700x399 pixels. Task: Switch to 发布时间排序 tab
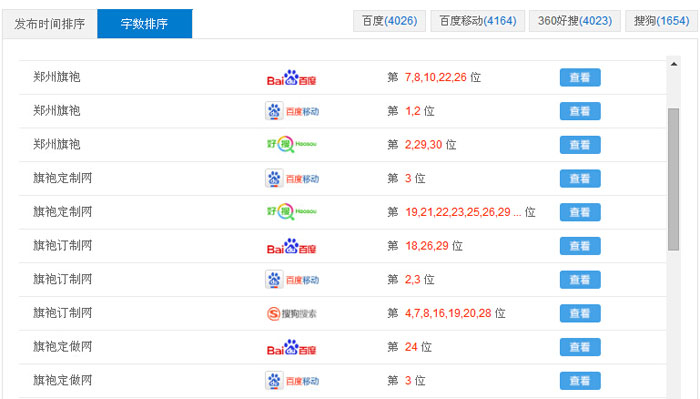pyautogui.click(x=50, y=24)
